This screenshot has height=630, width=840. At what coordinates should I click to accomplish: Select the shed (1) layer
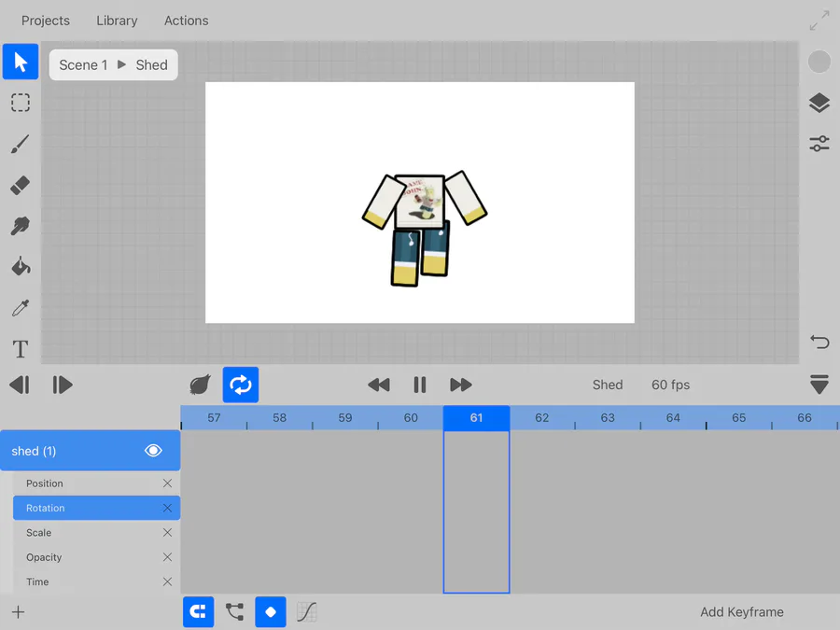(x=90, y=451)
